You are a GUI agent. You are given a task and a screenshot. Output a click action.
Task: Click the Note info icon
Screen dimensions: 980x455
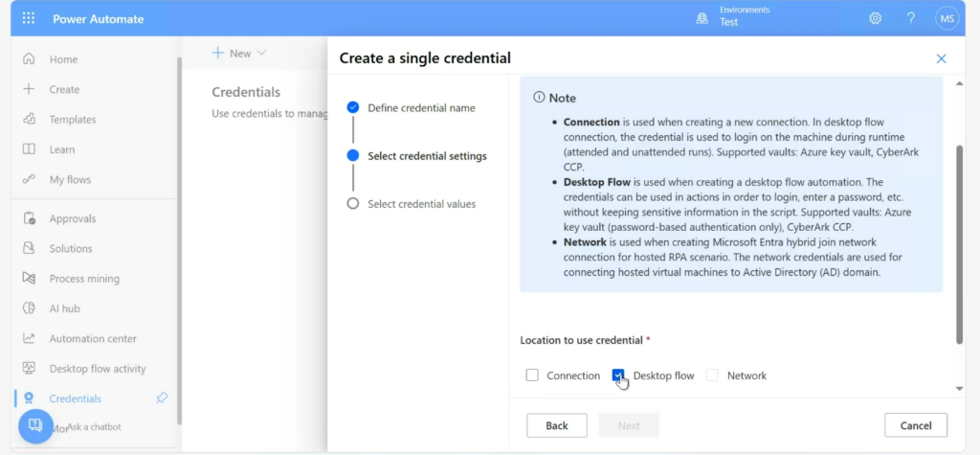pos(539,98)
